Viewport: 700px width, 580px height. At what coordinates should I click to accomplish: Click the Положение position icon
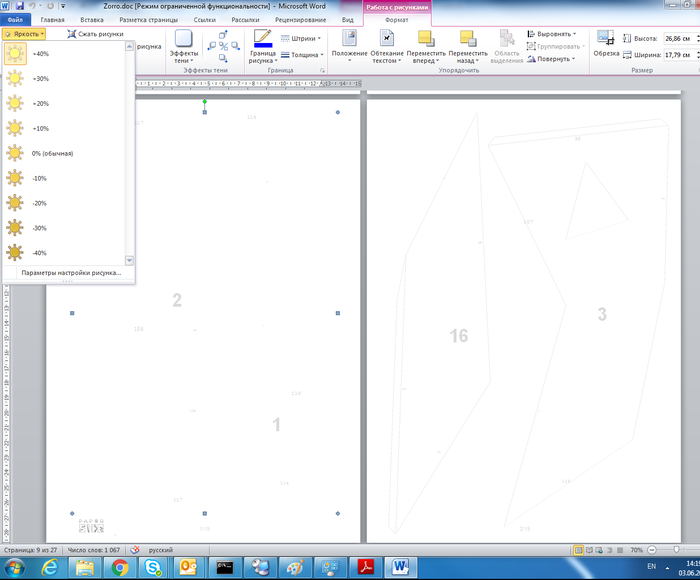pos(349,38)
